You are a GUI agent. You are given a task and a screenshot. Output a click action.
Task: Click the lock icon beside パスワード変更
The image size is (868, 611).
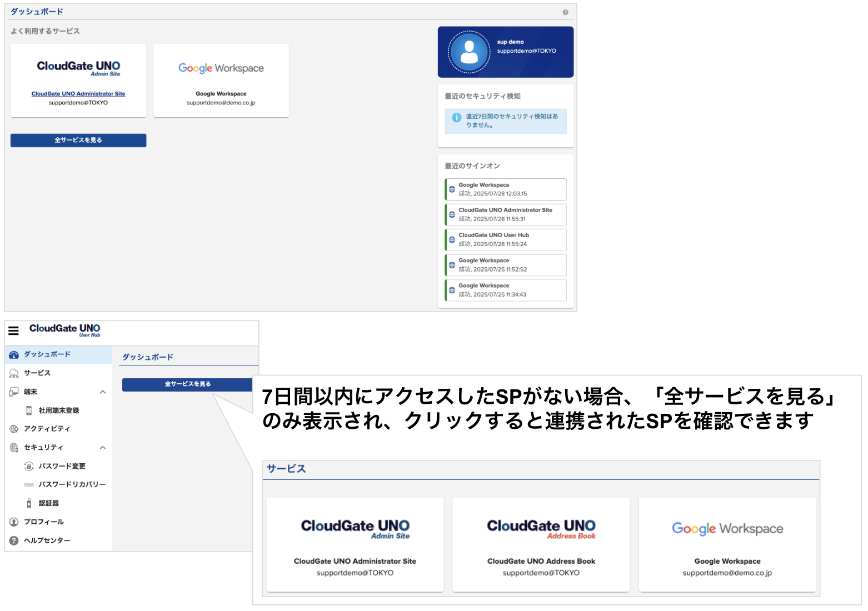coord(29,466)
